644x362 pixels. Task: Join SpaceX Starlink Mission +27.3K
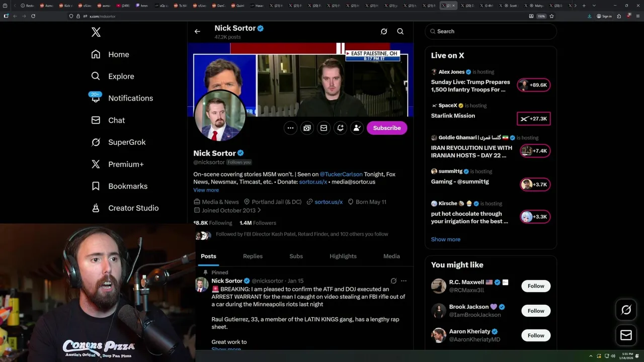click(x=534, y=119)
